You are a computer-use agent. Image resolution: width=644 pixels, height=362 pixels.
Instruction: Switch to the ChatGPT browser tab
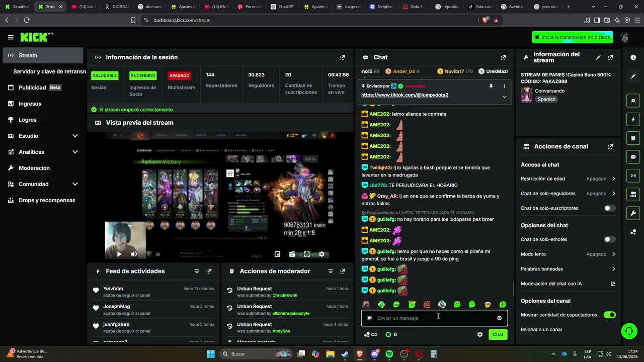tap(283, 7)
